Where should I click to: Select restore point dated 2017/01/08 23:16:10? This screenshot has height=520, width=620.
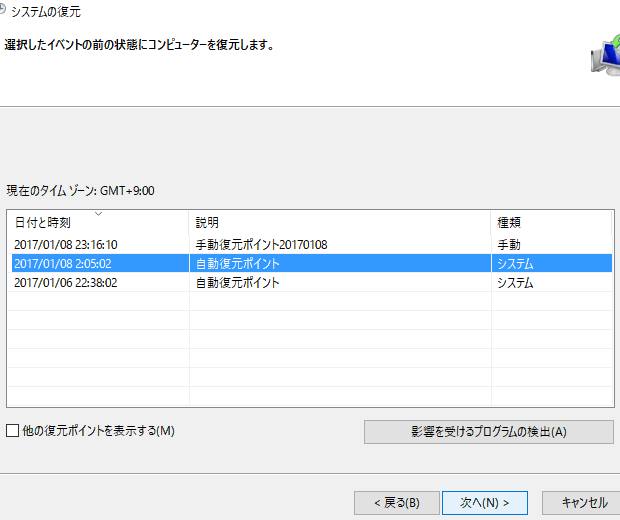coord(66,244)
